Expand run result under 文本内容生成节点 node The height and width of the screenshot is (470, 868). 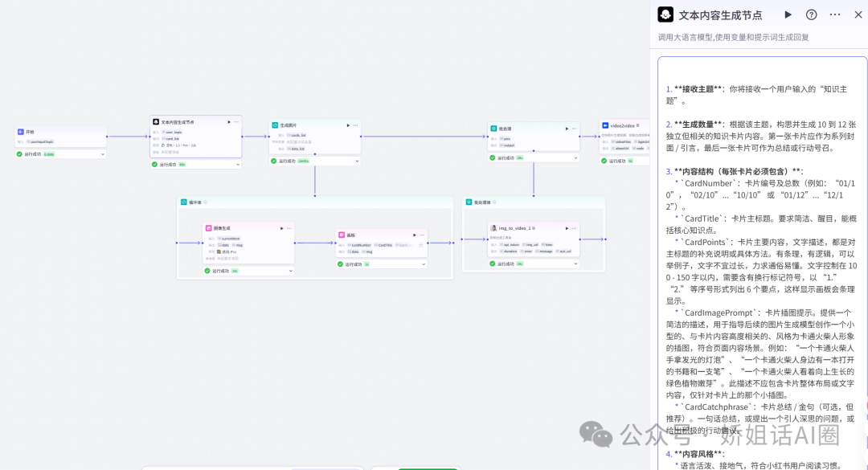click(x=238, y=165)
